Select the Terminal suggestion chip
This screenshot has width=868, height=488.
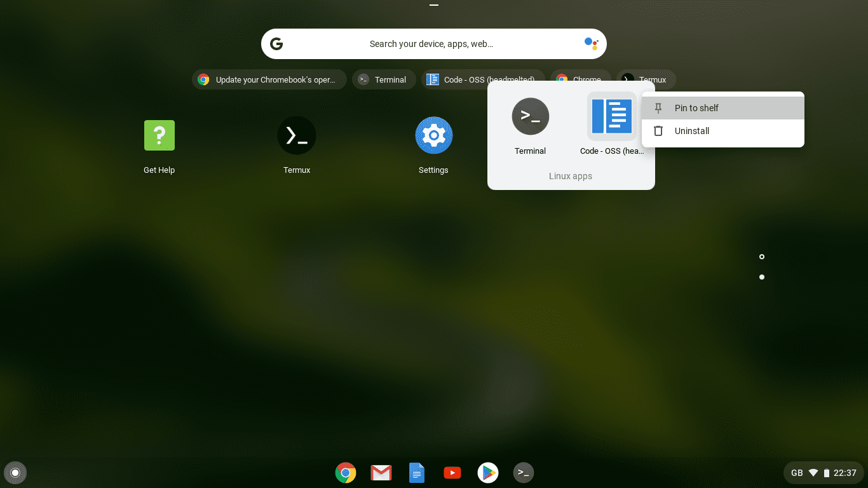click(384, 79)
